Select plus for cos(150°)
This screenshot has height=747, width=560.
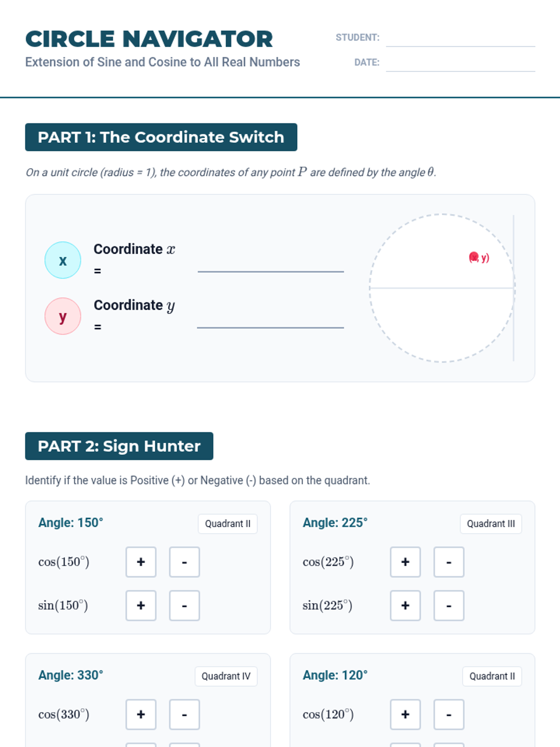click(141, 562)
